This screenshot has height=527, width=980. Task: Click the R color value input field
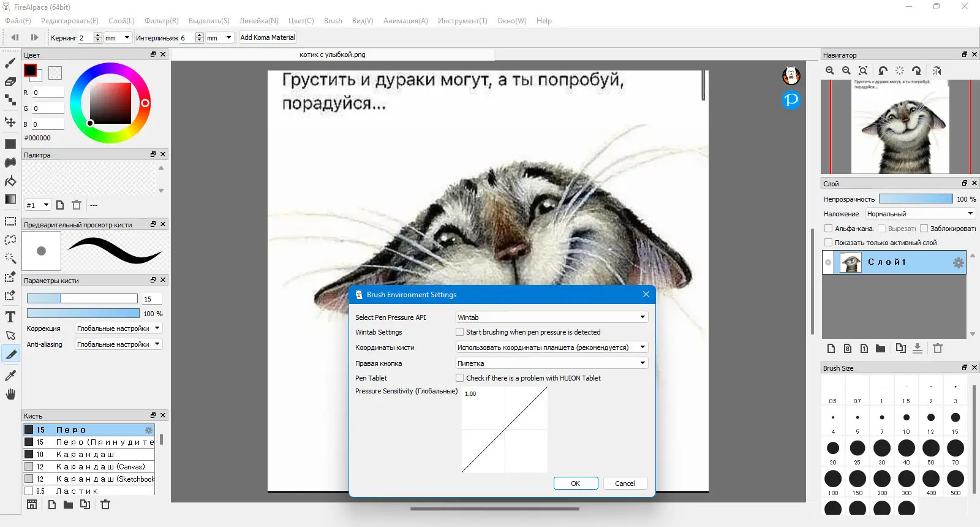pyautogui.click(x=48, y=93)
